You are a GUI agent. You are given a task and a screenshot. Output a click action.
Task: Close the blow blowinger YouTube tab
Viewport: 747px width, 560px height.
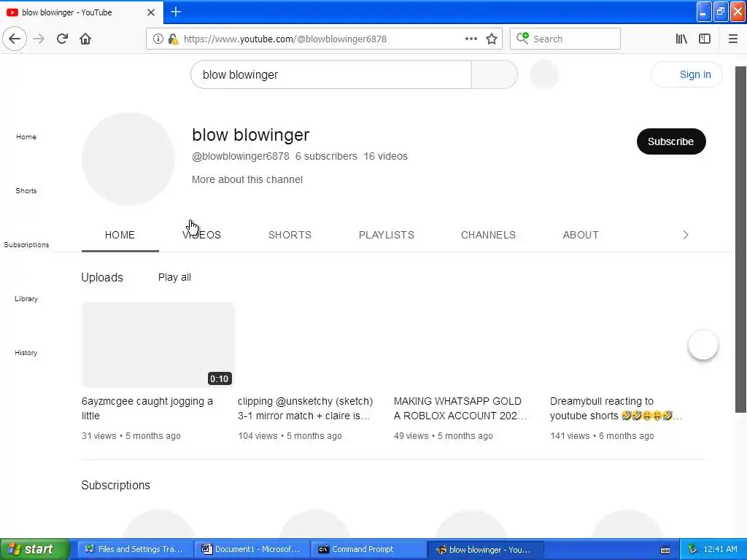tap(150, 12)
